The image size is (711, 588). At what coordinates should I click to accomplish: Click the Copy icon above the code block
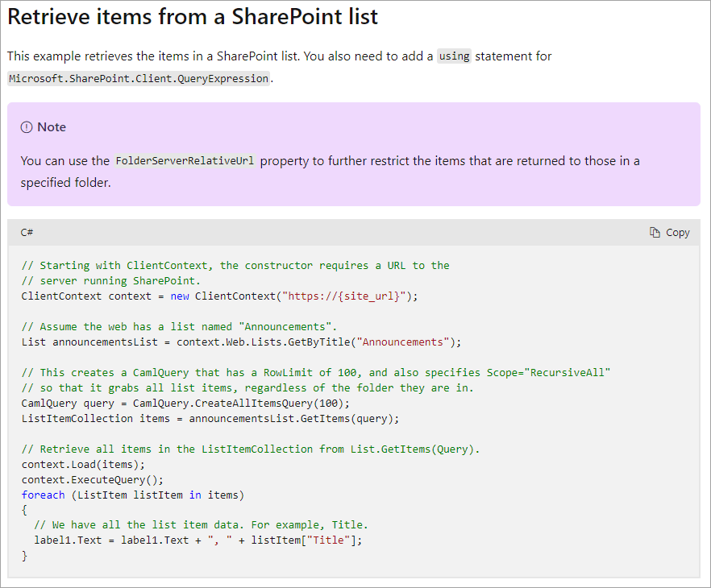click(x=653, y=232)
